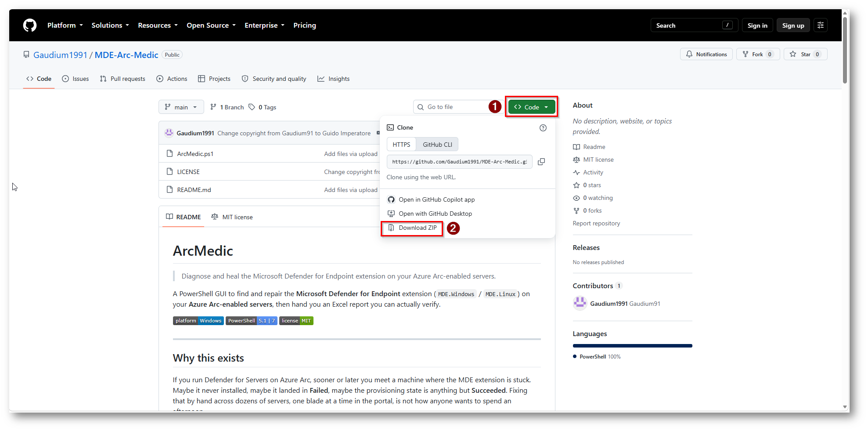
Task: Click the Gaudium1991 avatar in the commit row
Action: coord(169,133)
